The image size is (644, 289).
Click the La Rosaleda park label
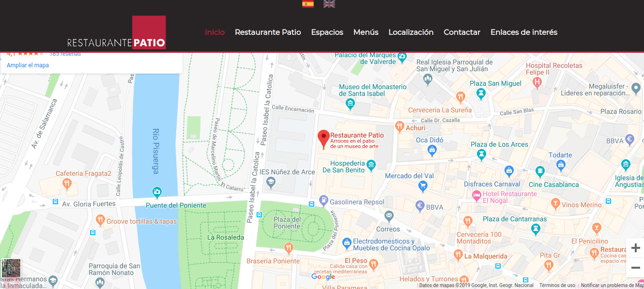(x=226, y=237)
